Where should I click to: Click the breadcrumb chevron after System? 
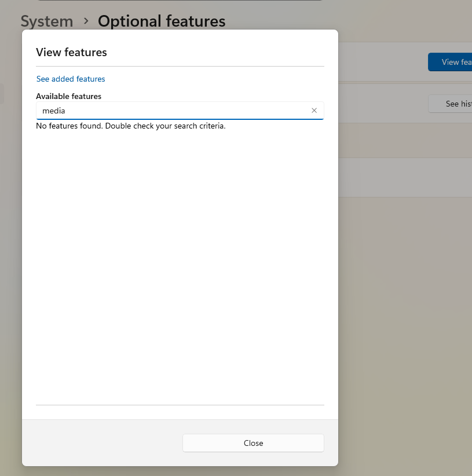86,21
